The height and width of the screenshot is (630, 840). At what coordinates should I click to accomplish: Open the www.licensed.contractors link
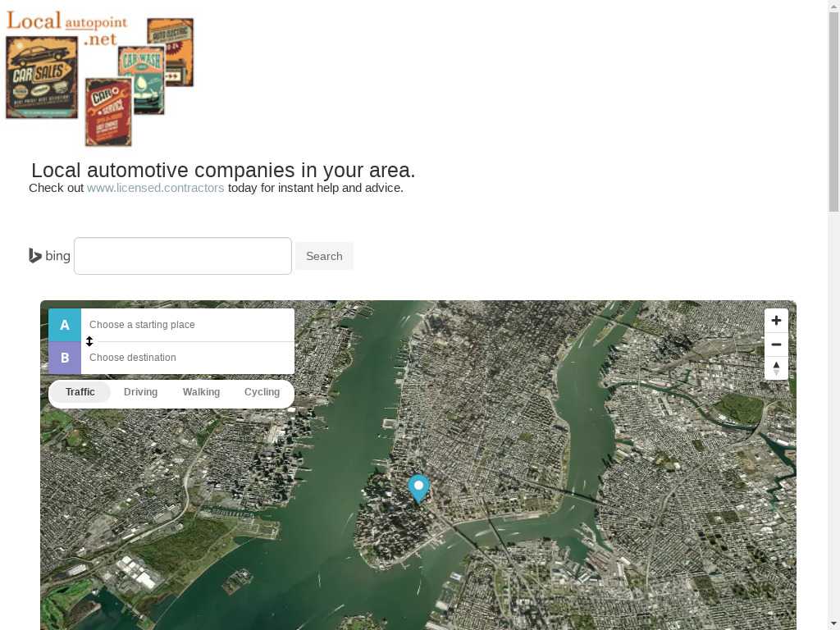155,188
